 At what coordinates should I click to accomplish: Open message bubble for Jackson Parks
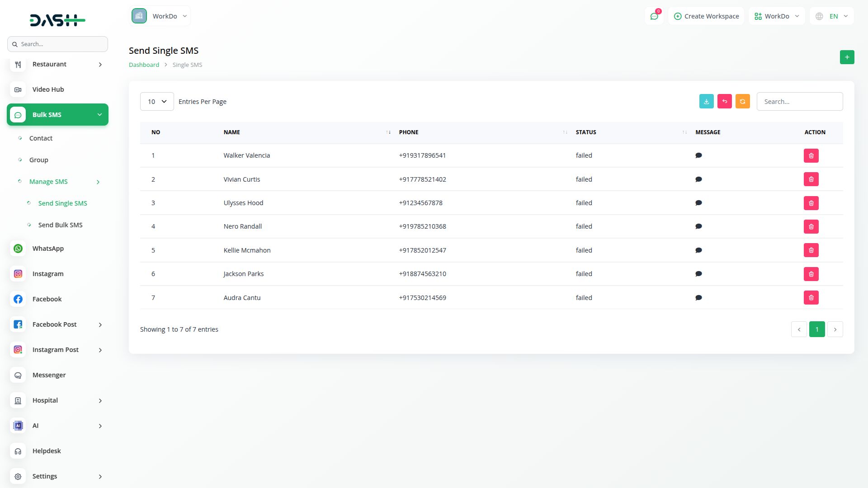(698, 274)
